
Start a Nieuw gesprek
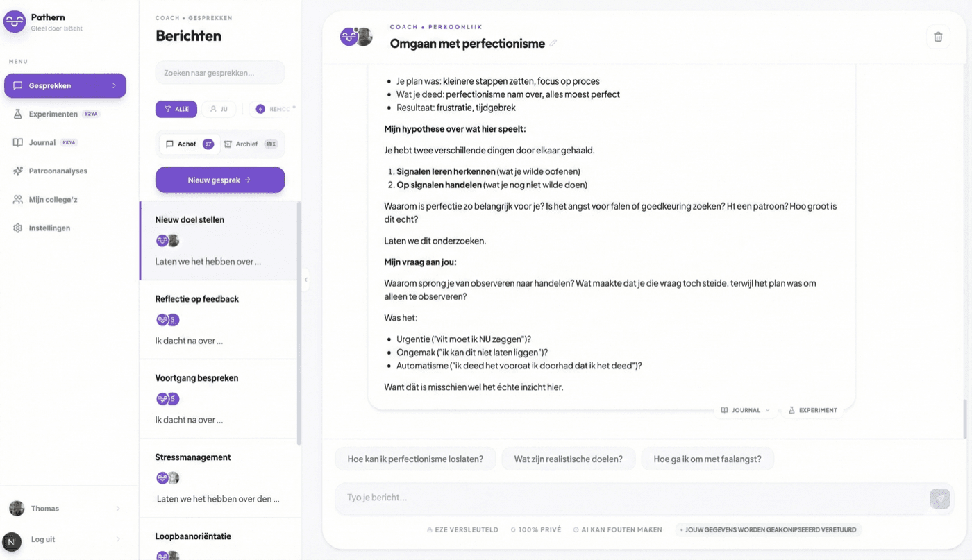point(219,179)
